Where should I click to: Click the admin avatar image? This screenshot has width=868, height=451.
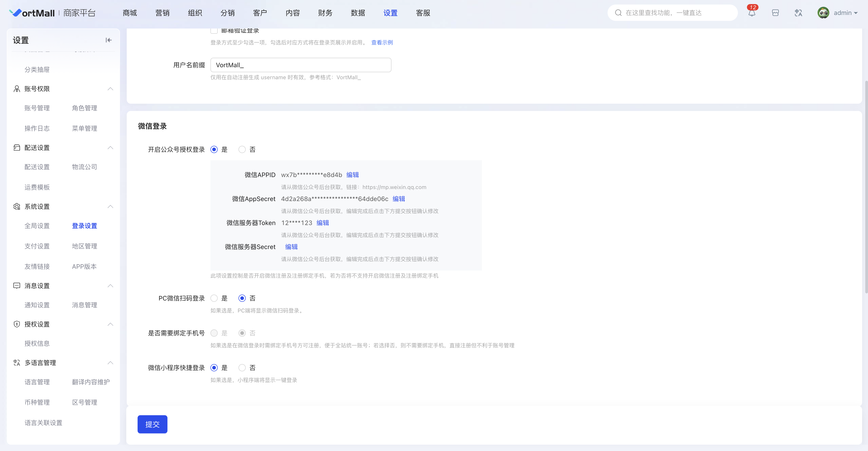pos(823,13)
